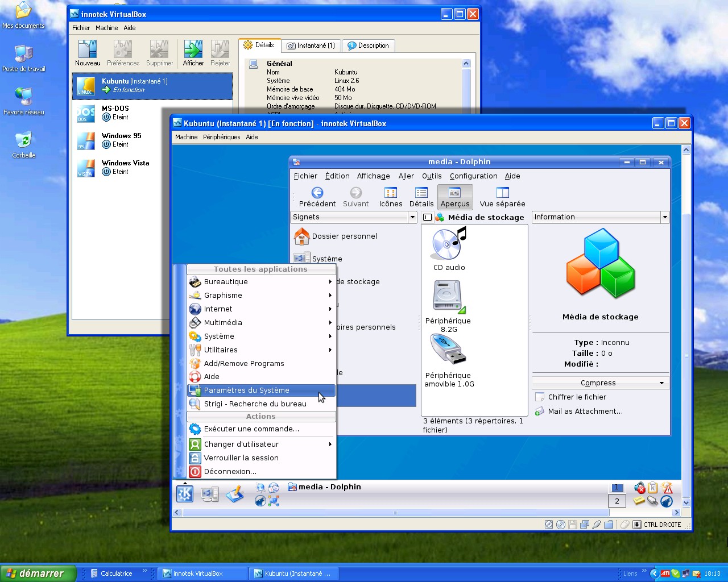Select the Périphérique 8.2G drive
Screen dimensions: 728x582
pyautogui.click(x=448, y=306)
